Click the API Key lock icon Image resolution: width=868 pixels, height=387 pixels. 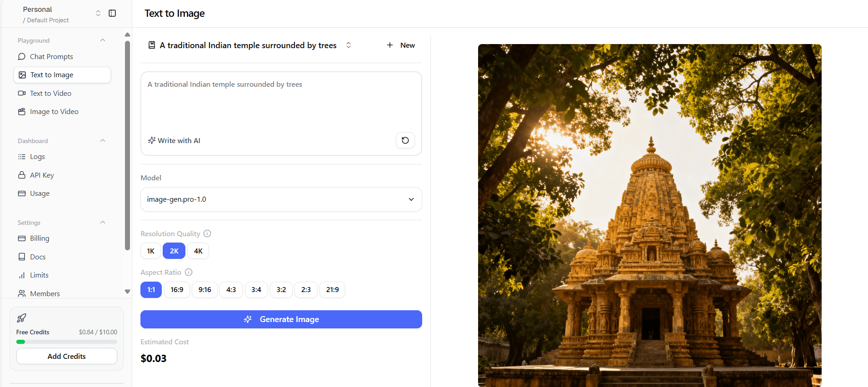[x=22, y=175]
